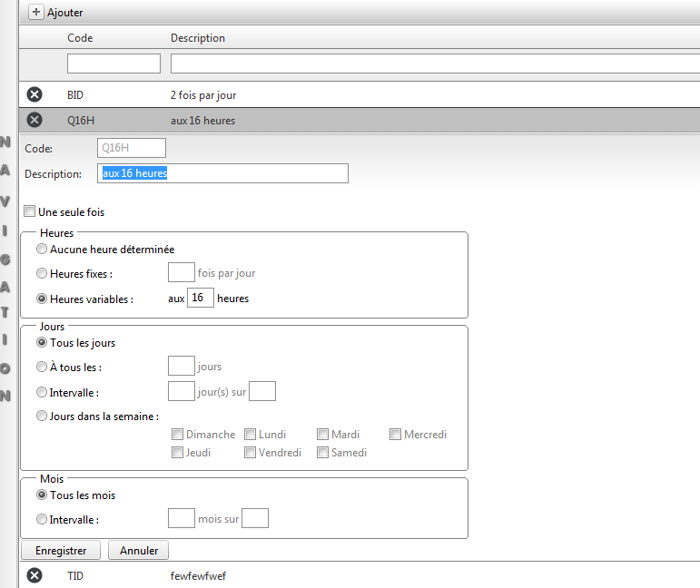
Task: Click the hours field containing 16
Action: click(201, 298)
